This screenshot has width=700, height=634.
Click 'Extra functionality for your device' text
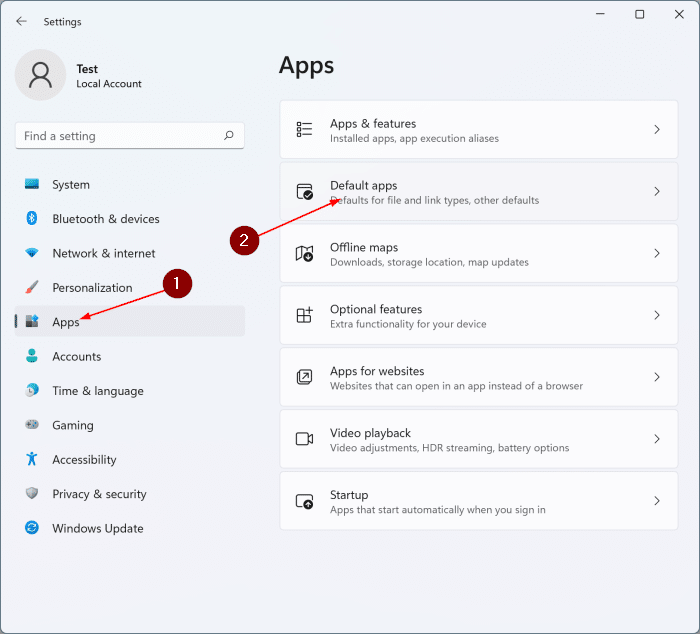pyautogui.click(x=408, y=324)
